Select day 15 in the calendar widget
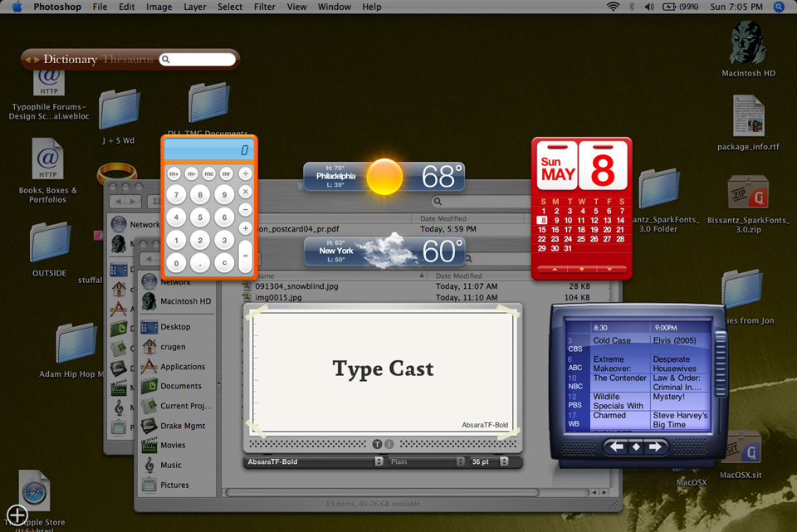Screen dimensions: 797x532 coord(542,230)
